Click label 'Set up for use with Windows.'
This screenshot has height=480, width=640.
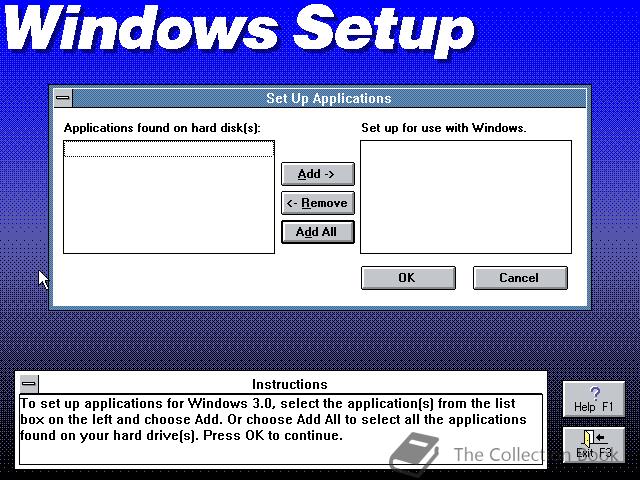(x=444, y=128)
